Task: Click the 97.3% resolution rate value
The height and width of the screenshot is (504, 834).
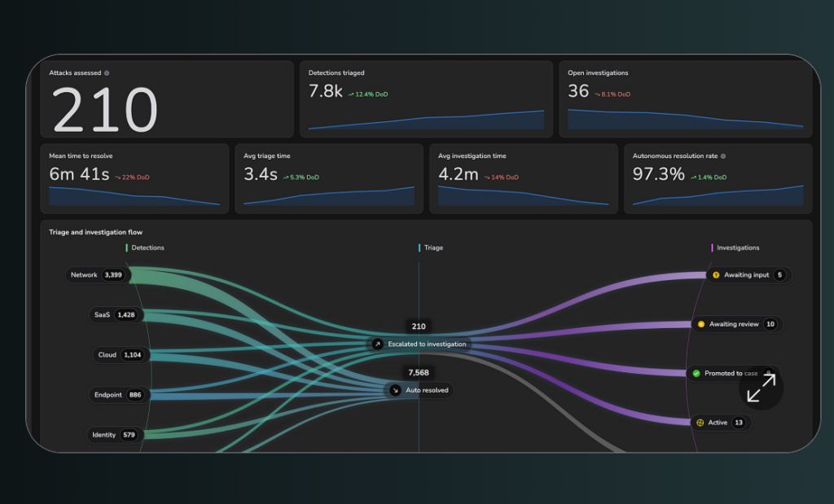Action: (x=658, y=174)
